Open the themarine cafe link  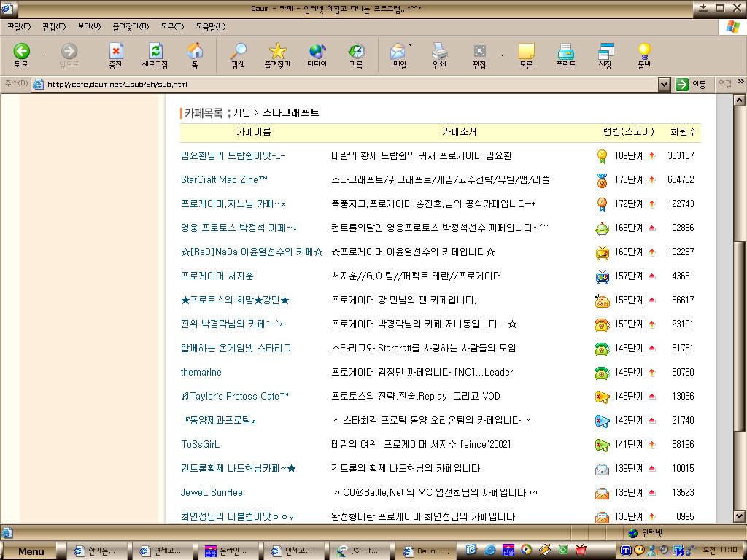tap(201, 373)
